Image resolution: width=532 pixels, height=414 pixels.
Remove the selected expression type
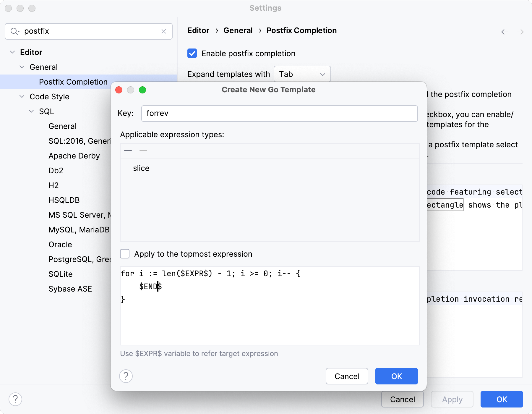pyautogui.click(x=143, y=151)
